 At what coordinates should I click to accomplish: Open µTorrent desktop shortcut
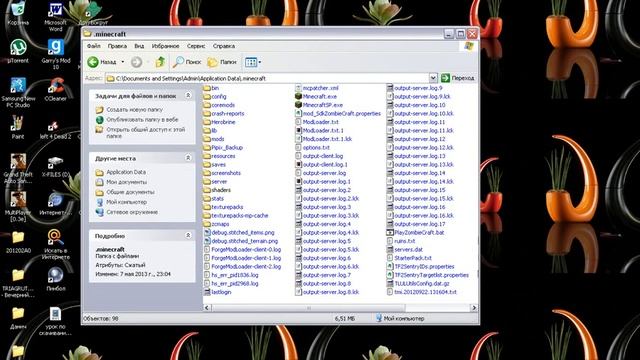tap(18, 51)
